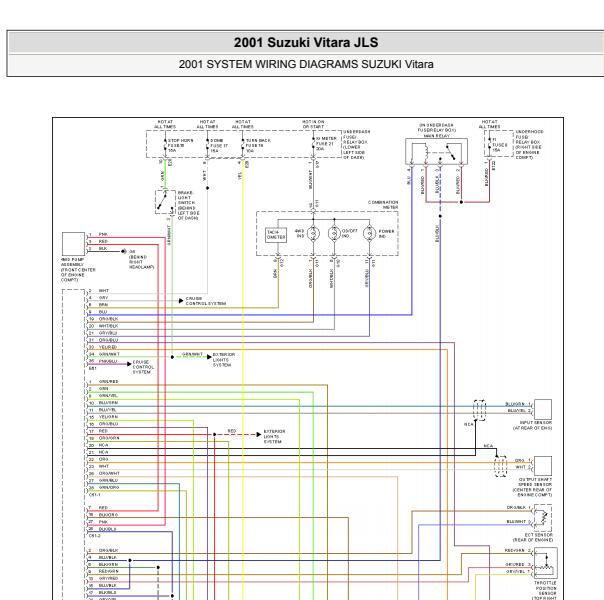604x600 pixels.
Task: Click "EXTERIOR LIGHTS SYSTEM" label near GRN/WHT wire
Action: click(x=223, y=360)
